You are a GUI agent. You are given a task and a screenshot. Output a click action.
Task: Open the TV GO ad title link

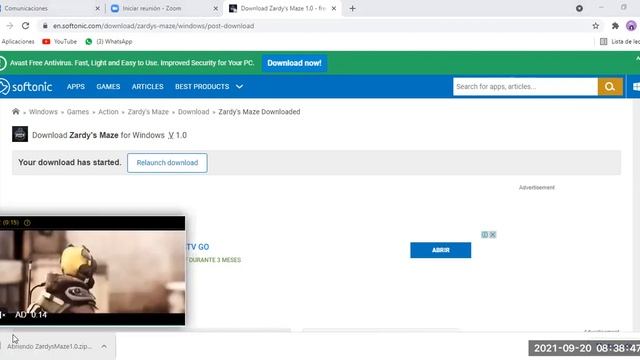coord(198,247)
